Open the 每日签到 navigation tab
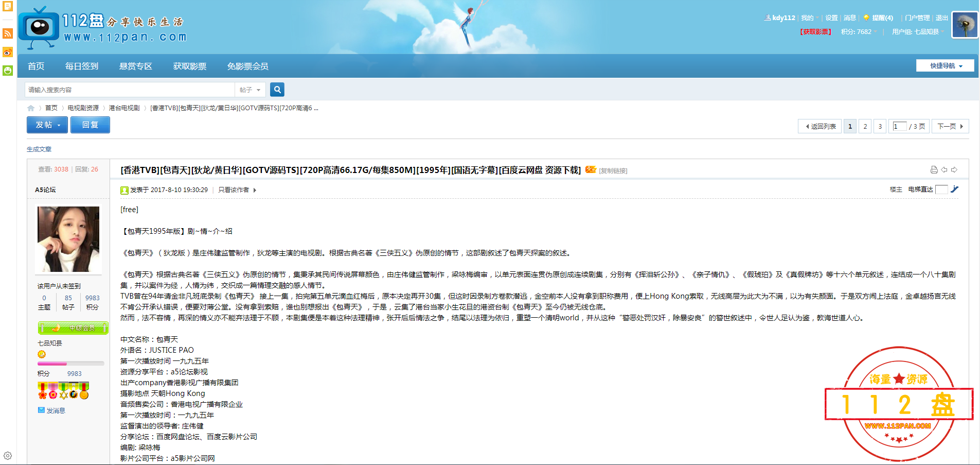 (82, 66)
